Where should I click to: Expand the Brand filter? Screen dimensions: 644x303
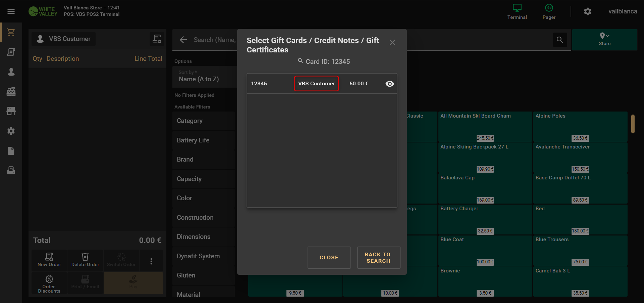click(204, 160)
